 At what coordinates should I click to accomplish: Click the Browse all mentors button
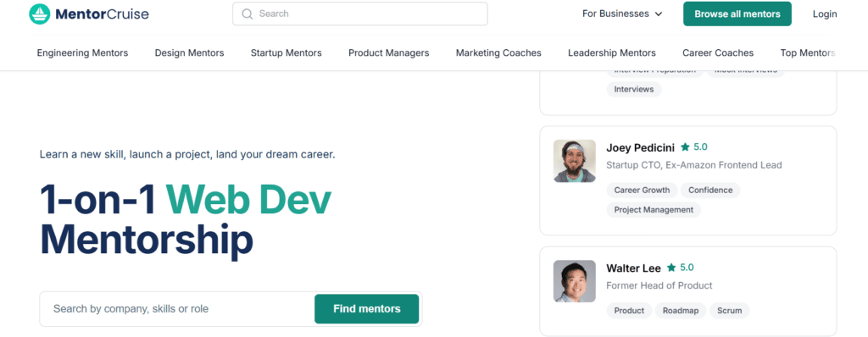(x=737, y=14)
